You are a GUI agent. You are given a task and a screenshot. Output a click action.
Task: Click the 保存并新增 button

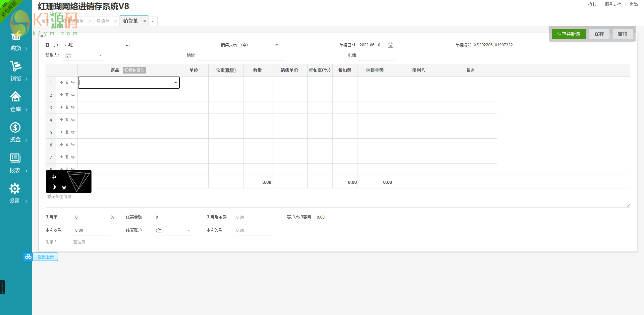(569, 34)
